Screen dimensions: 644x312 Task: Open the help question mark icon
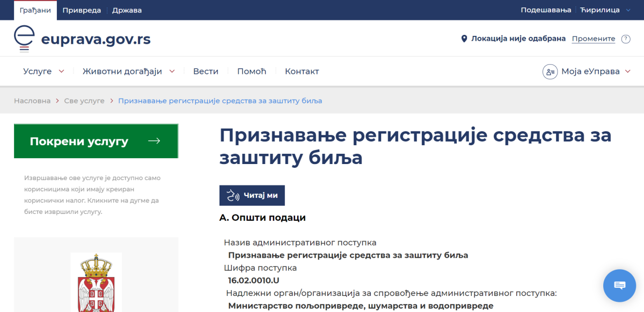(625, 39)
